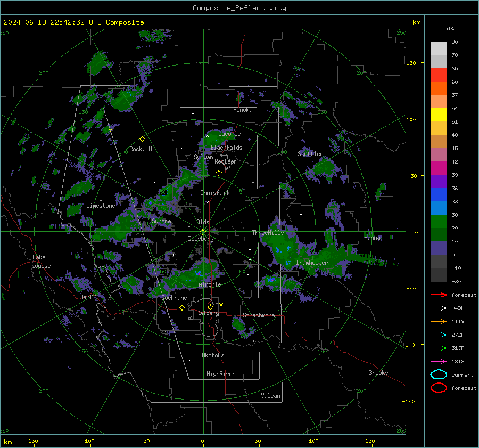The width and height of the screenshot is (479, 448).
Task: Pick the light blue swatch between 33 and 30
Action: click(x=439, y=208)
